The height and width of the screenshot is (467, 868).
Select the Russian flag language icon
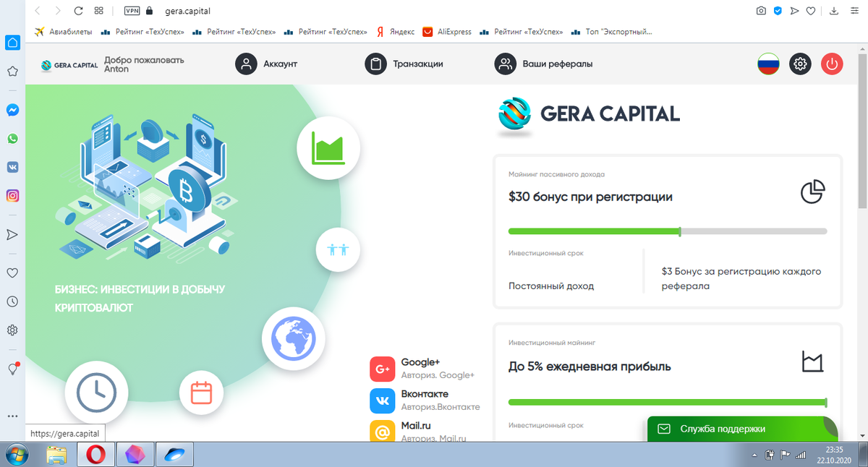(x=768, y=64)
